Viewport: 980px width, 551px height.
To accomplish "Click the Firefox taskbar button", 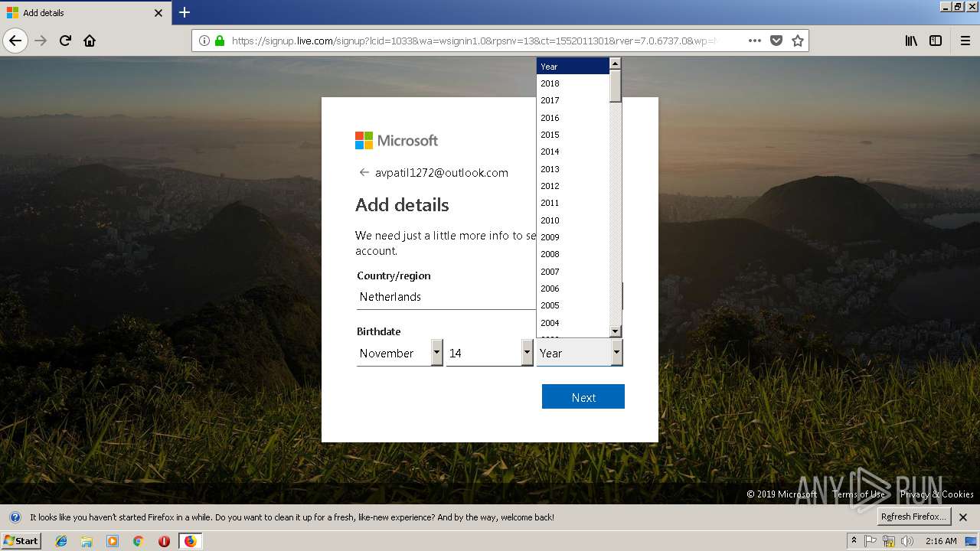I will [x=190, y=541].
